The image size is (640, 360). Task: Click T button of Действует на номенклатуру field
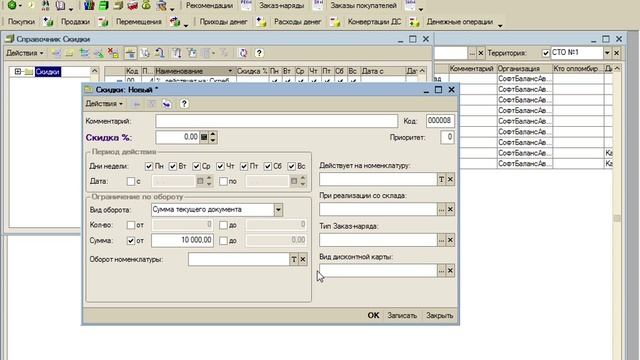[441, 180]
